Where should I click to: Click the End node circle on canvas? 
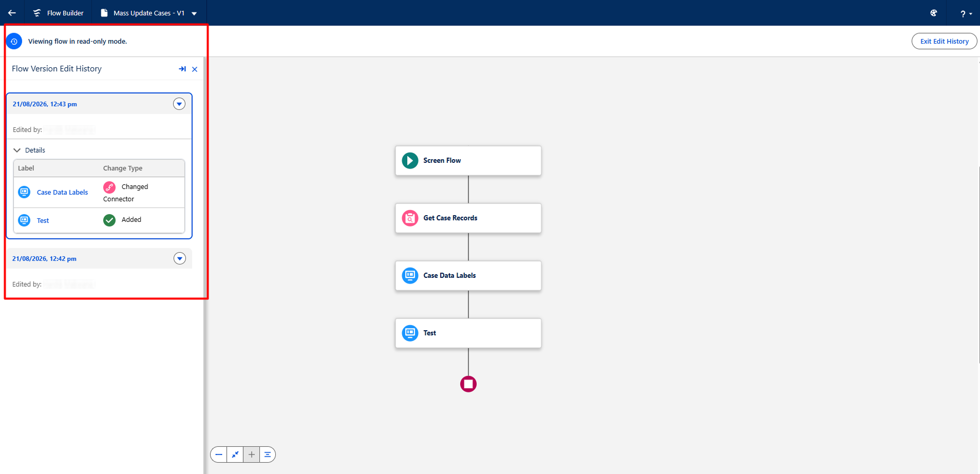pos(468,384)
